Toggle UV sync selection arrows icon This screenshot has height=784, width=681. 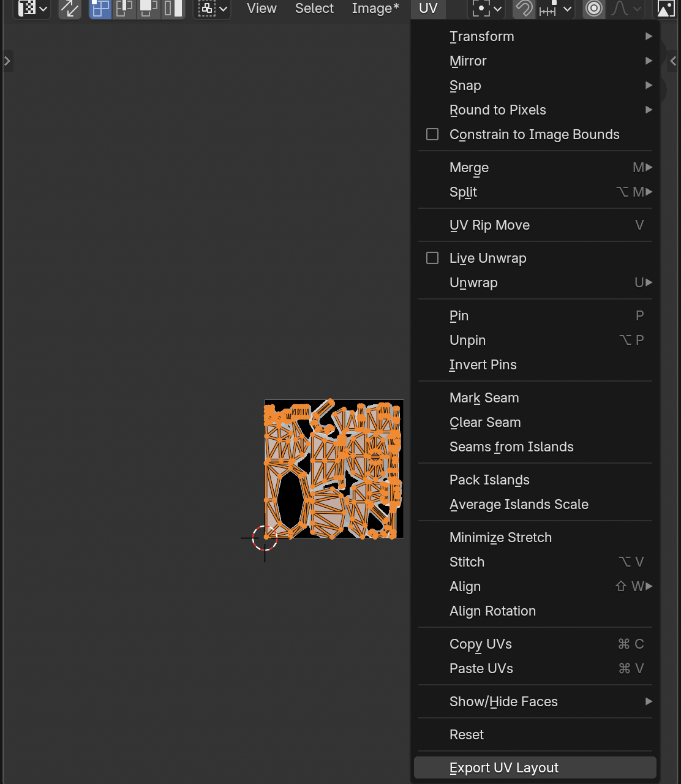point(70,9)
